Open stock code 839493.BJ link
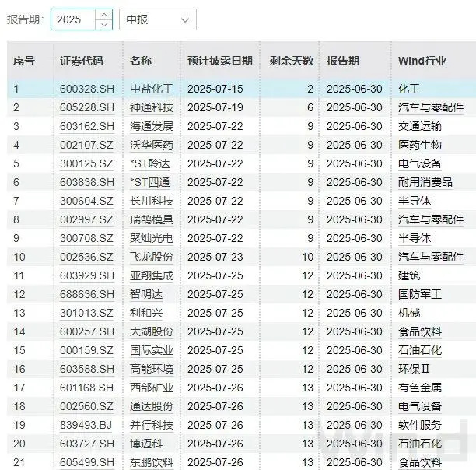476x470 pixels. point(86,425)
